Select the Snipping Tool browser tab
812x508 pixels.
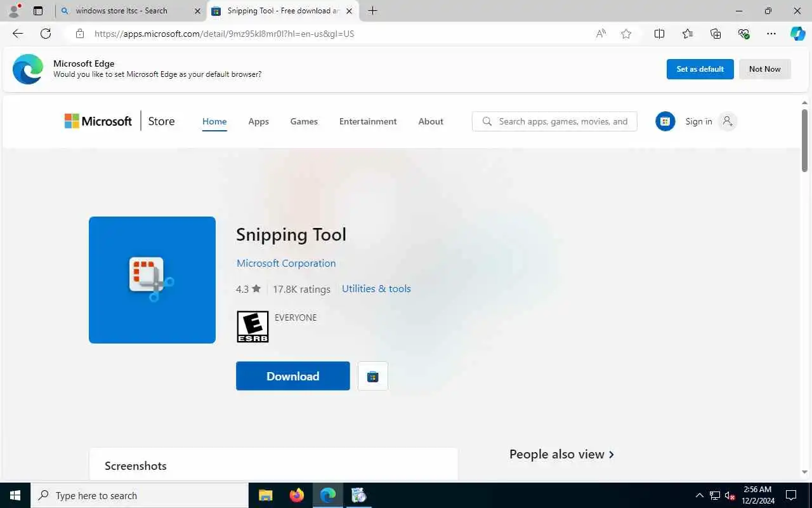[284, 11]
